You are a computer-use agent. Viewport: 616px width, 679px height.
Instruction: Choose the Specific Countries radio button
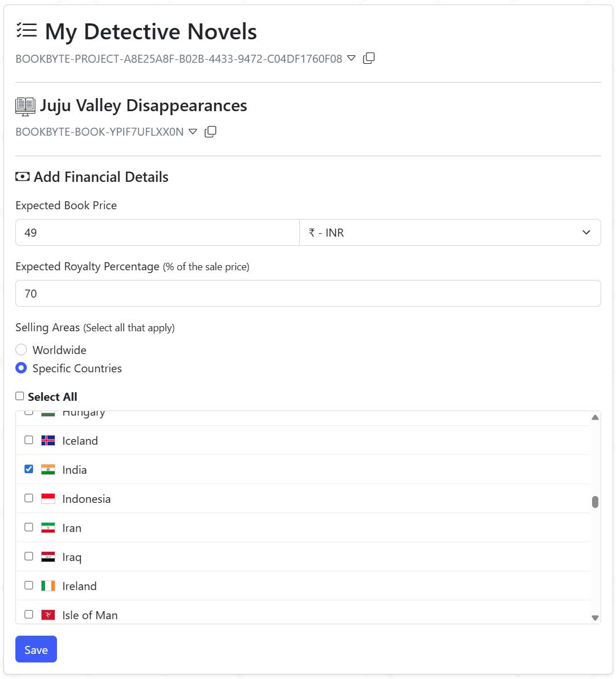(21, 368)
